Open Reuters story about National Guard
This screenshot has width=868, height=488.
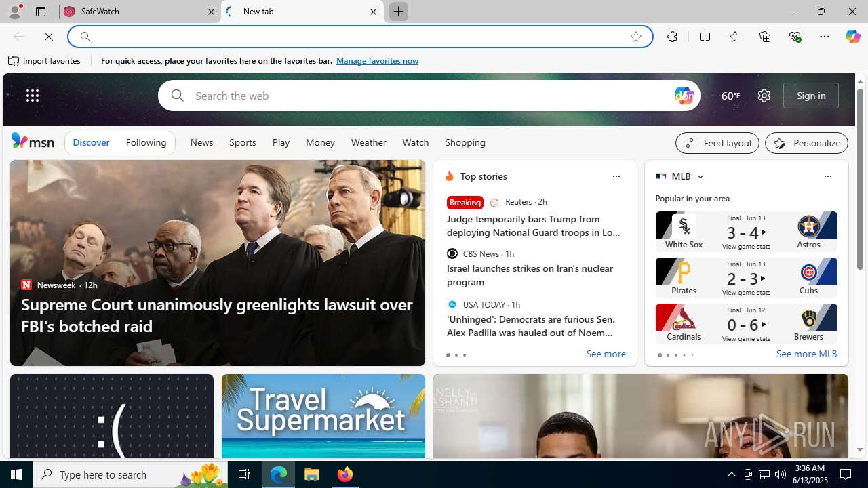(x=534, y=226)
